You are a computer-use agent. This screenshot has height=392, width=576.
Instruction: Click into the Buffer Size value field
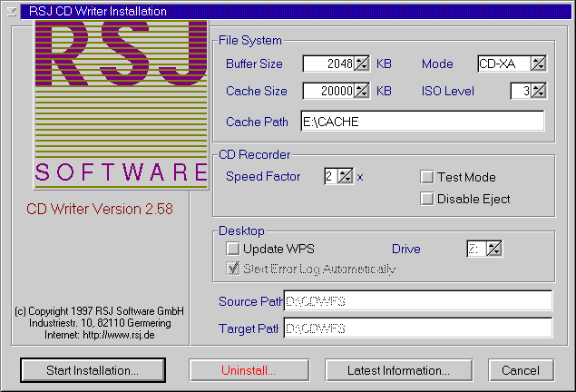pyautogui.click(x=328, y=64)
